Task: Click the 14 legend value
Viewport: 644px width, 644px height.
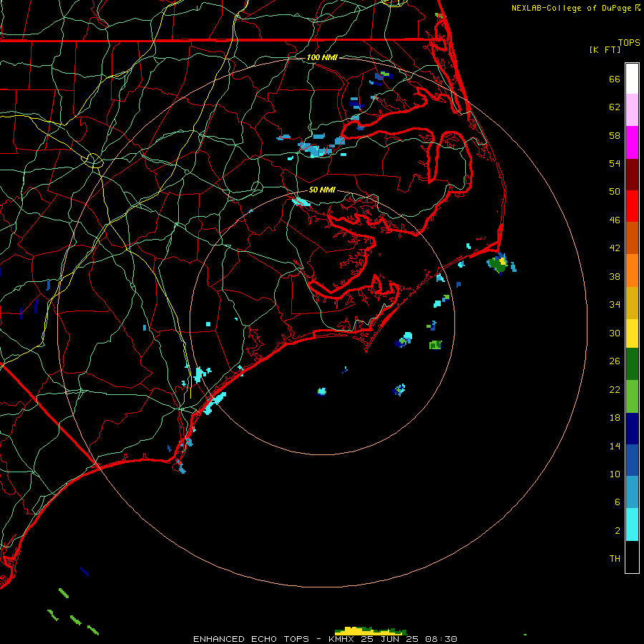Action: click(615, 446)
